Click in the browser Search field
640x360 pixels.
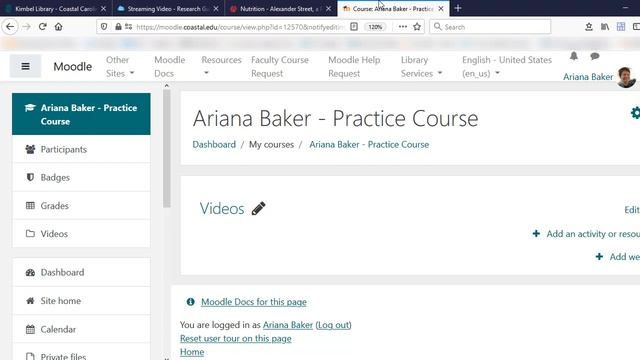point(490,27)
